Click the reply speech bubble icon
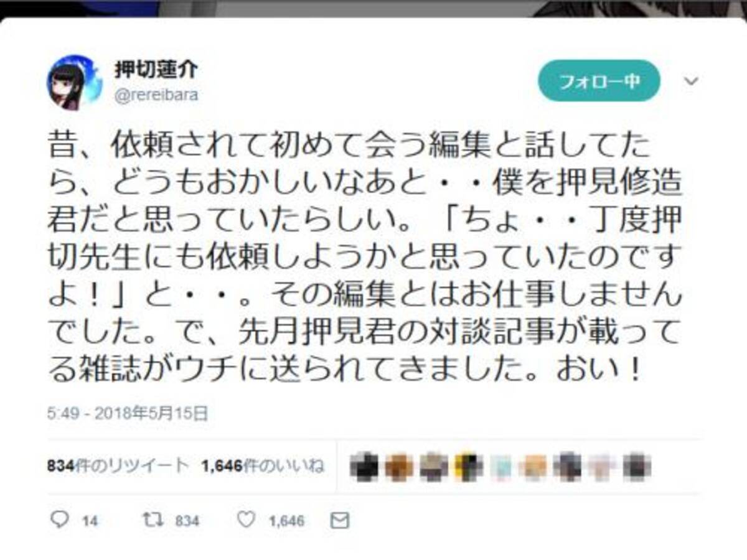This screenshot has width=747, height=560. click(59, 520)
